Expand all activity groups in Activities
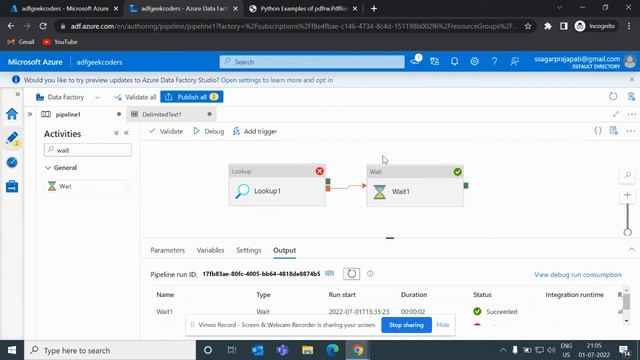This screenshot has width=640, height=360. (116, 133)
